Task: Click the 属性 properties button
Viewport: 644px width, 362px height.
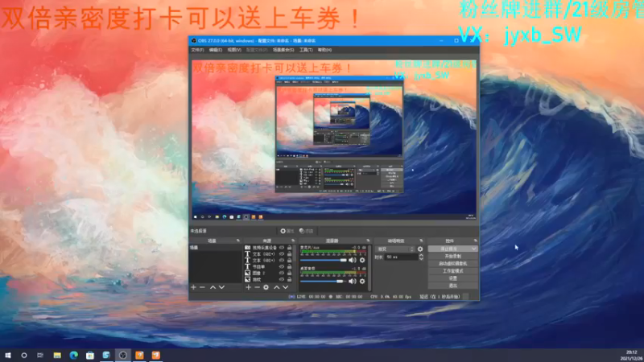Action: tap(287, 231)
